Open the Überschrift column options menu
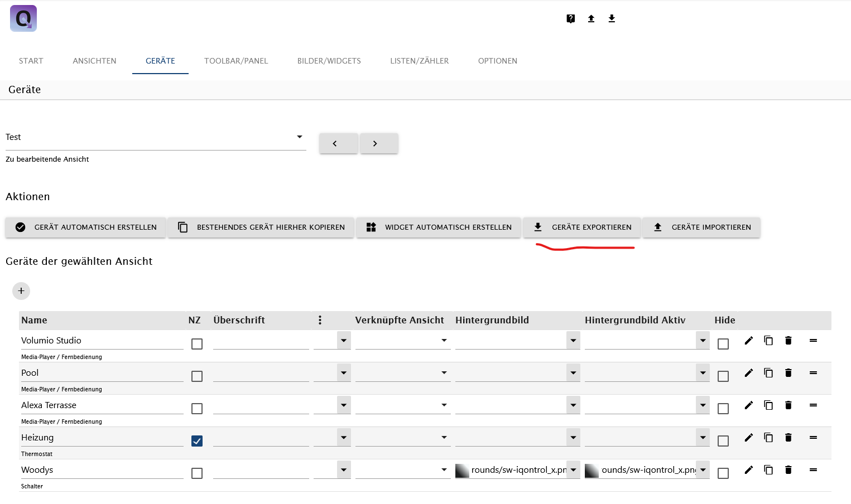Image resolution: width=851 pixels, height=504 pixels. point(320,320)
